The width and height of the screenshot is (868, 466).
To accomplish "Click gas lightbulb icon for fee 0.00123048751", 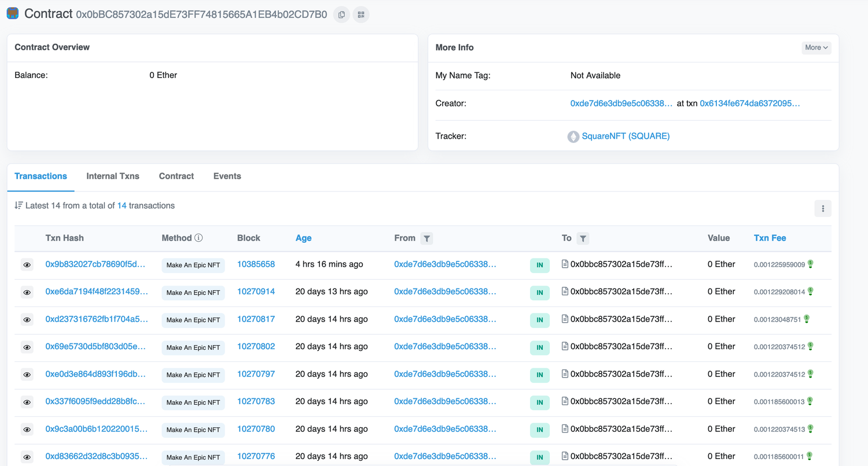I will click(x=807, y=319).
